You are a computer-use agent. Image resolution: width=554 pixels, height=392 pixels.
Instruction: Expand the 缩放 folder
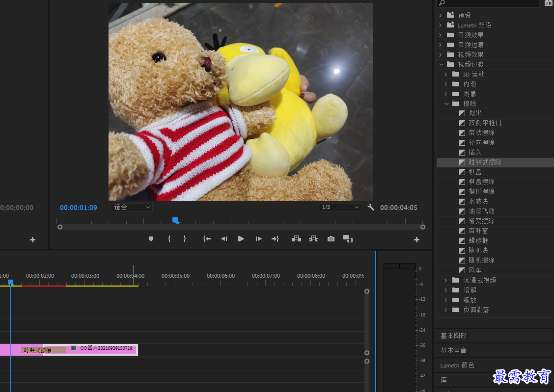tap(446, 300)
